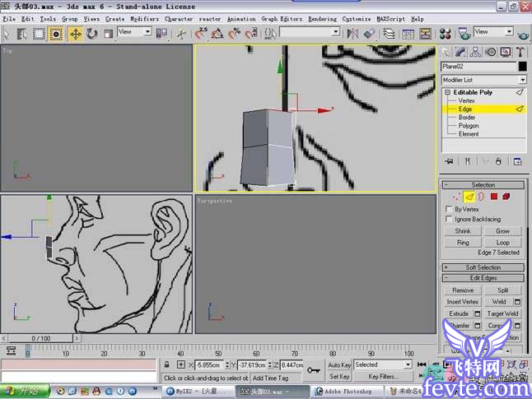
Task: Collapse the Editable Poly tree
Action: tap(449, 93)
